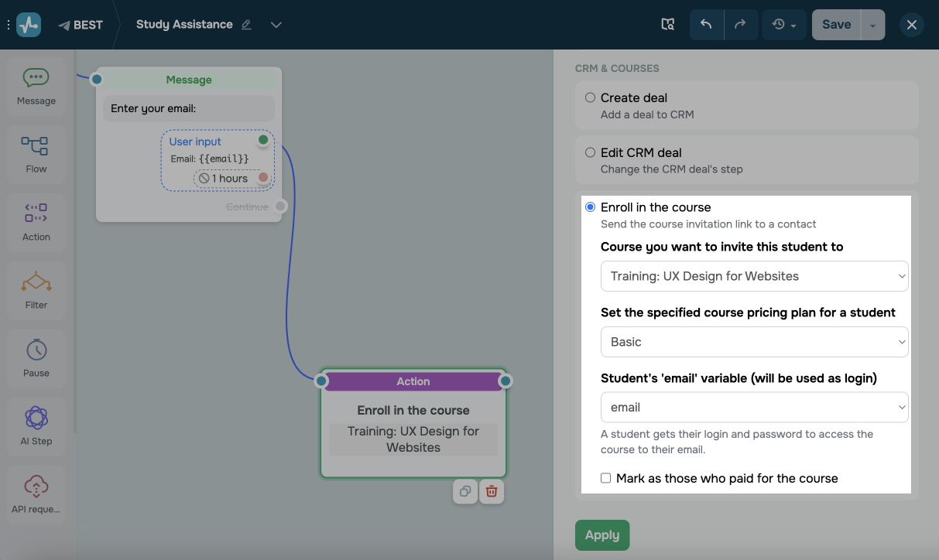Check Mark as those who paid
This screenshot has height=560, width=939.
[x=606, y=478]
